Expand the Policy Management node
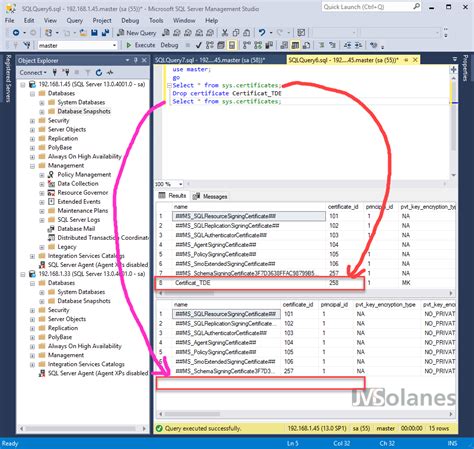The image size is (474, 449). coord(42,175)
